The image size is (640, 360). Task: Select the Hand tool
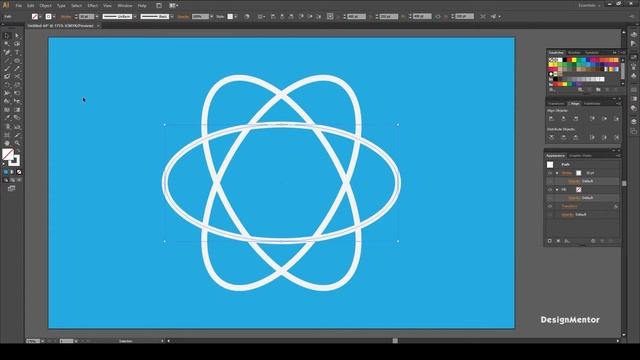pyautogui.click(x=7, y=143)
